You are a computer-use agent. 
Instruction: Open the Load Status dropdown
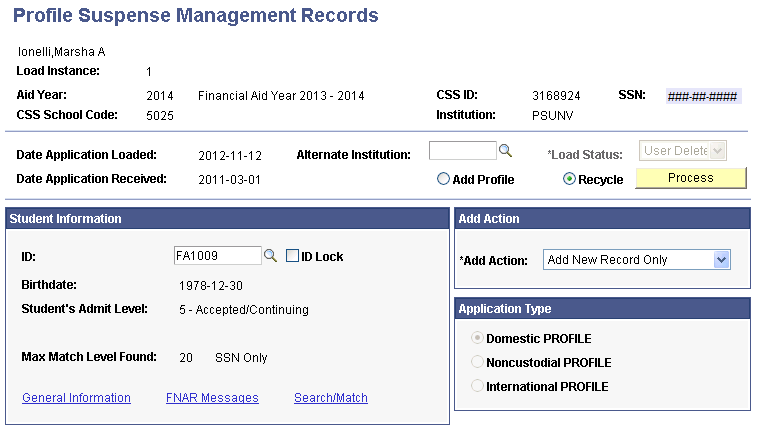[x=683, y=150]
